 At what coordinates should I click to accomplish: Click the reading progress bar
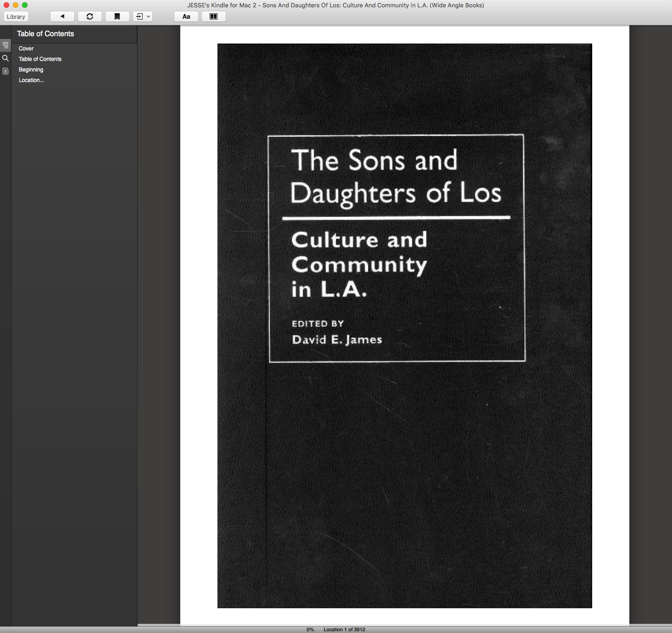tap(405, 625)
